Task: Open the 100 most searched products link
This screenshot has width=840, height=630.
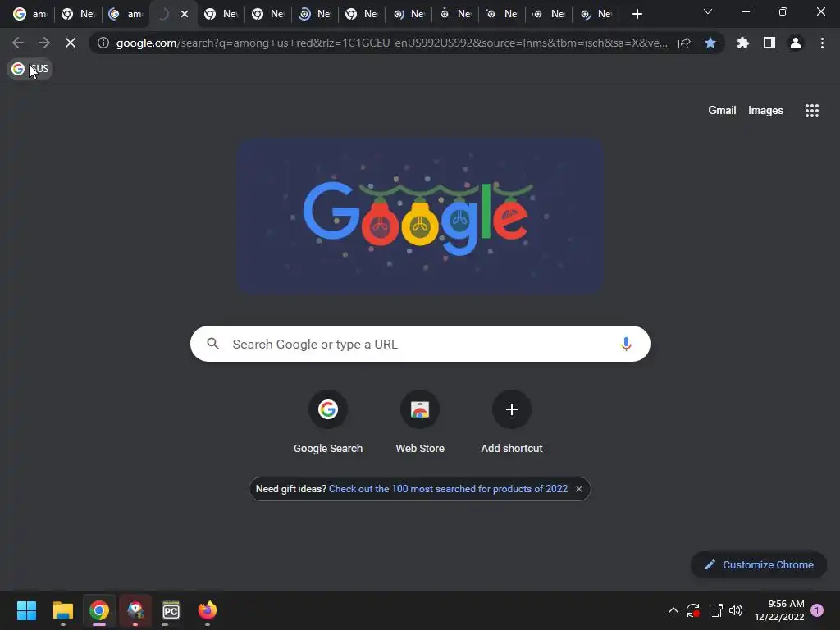Action: coord(448,489)
